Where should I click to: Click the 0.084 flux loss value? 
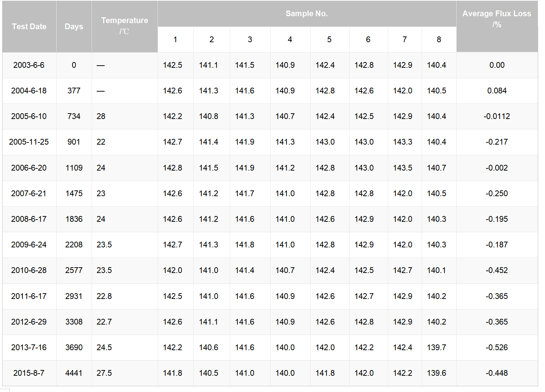click(x=497, y=91)
